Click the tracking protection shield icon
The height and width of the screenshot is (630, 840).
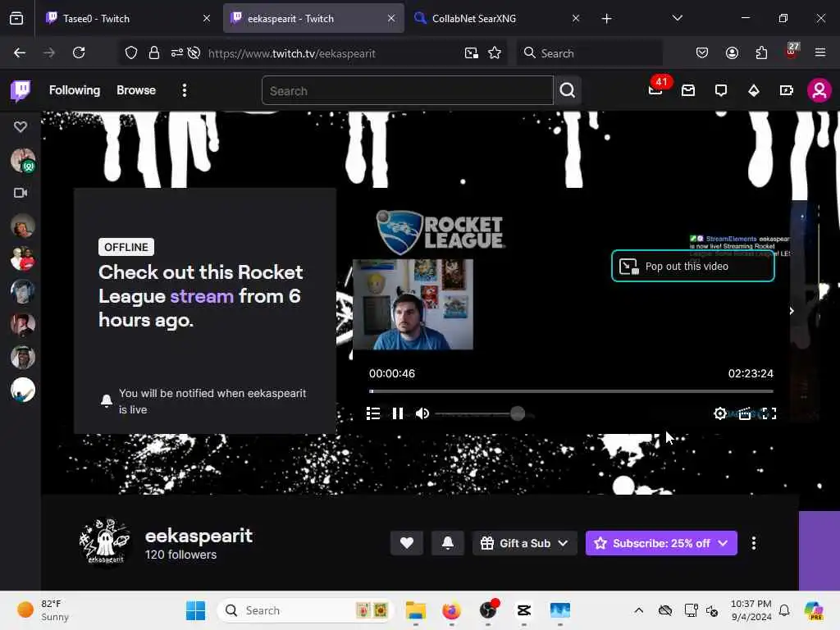tap(131, 52)
